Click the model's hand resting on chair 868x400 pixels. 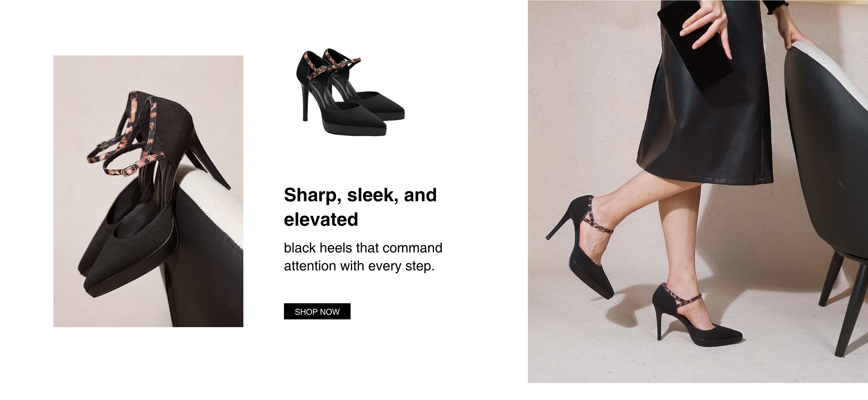[x=799, y=39]
